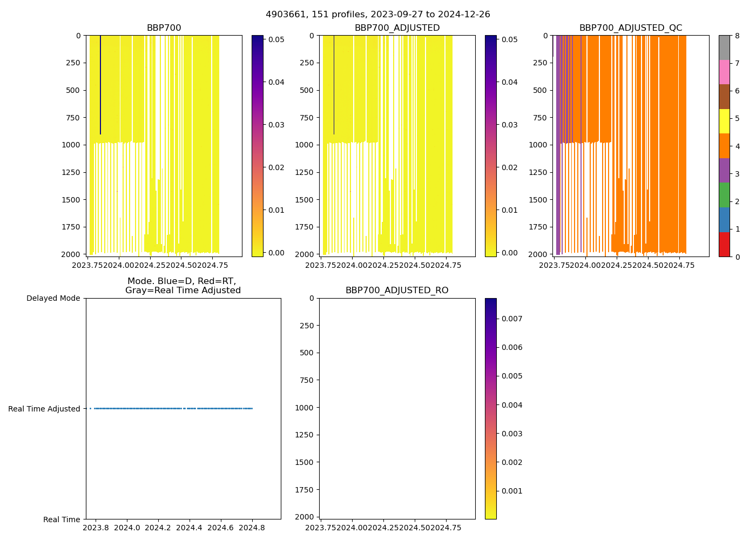Click the blue dotted line in the Mode plot

click(162, 408)
